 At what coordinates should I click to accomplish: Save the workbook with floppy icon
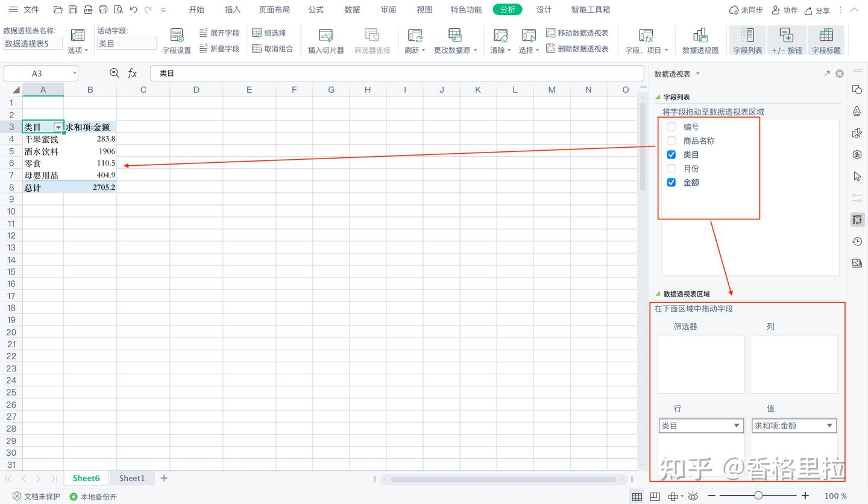(73, 10)
